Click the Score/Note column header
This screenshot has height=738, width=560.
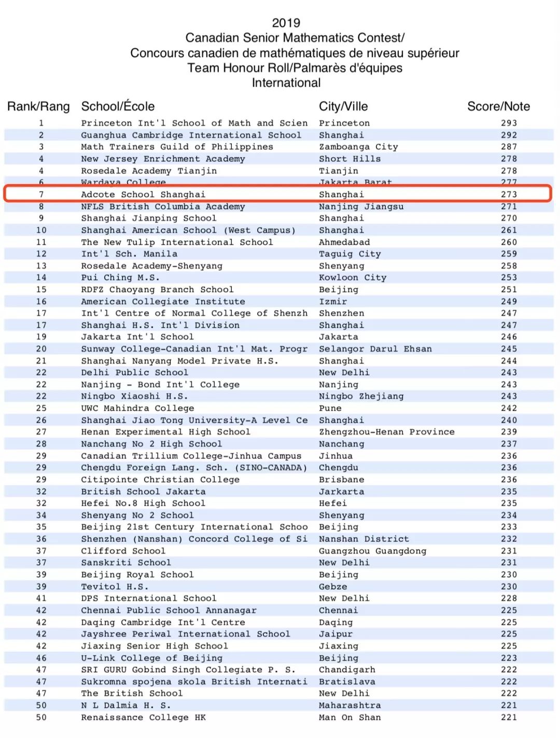[498, 106]
